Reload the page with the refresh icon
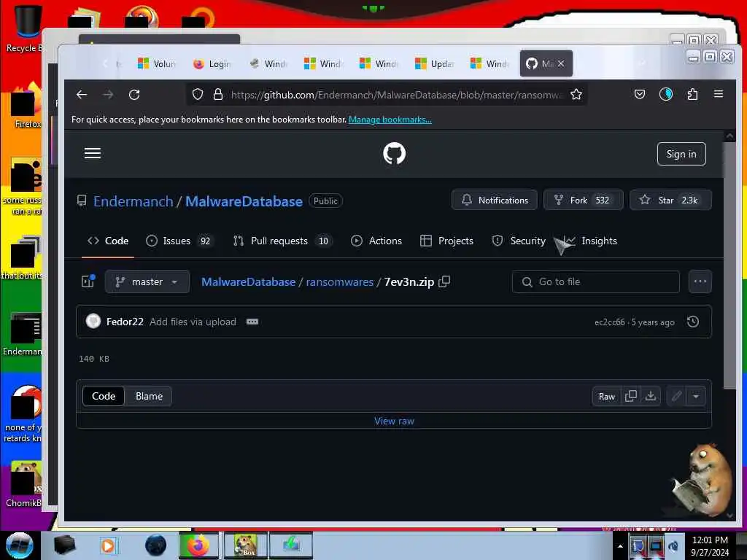Image resolution: width=747 pixels, height=560 pixels. point(134,95)
